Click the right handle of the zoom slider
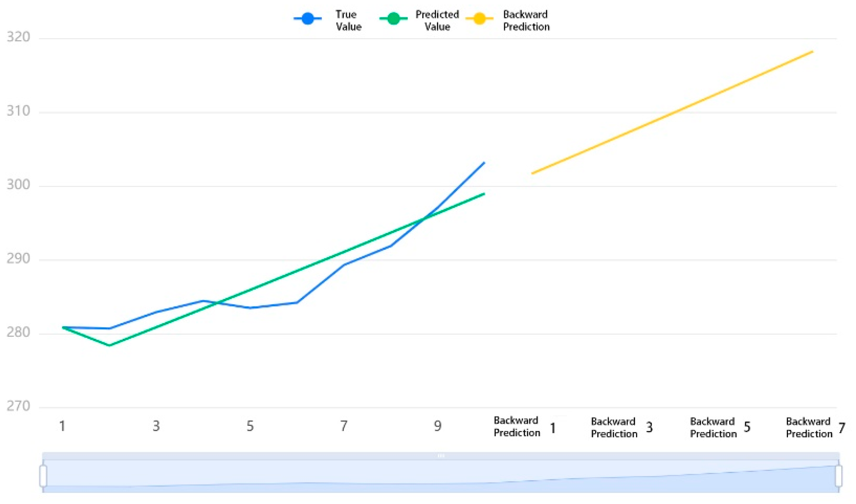The width and height of the screenshot is (856, 504). coord(838,476)
